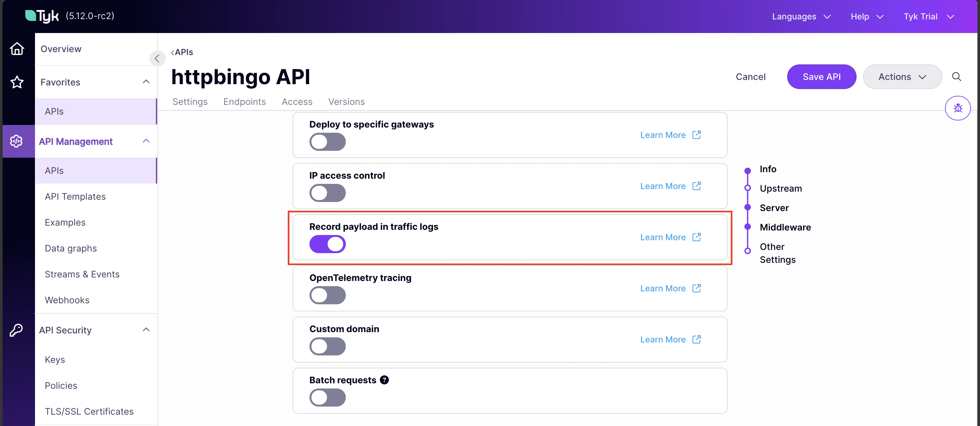Viewport: 980px width, 426px height.
Task: Click the API Management gear icon in sidebar
Action: [17, 141]
